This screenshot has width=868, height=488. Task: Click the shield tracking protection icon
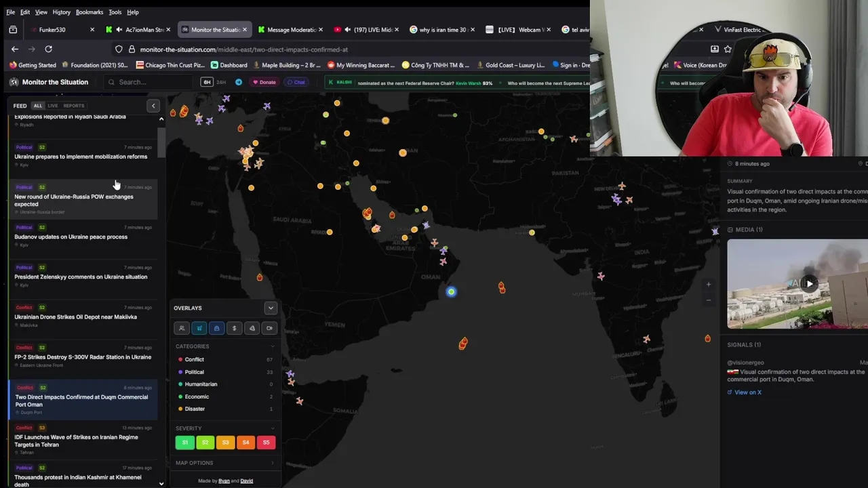click(x=119, y=49)
